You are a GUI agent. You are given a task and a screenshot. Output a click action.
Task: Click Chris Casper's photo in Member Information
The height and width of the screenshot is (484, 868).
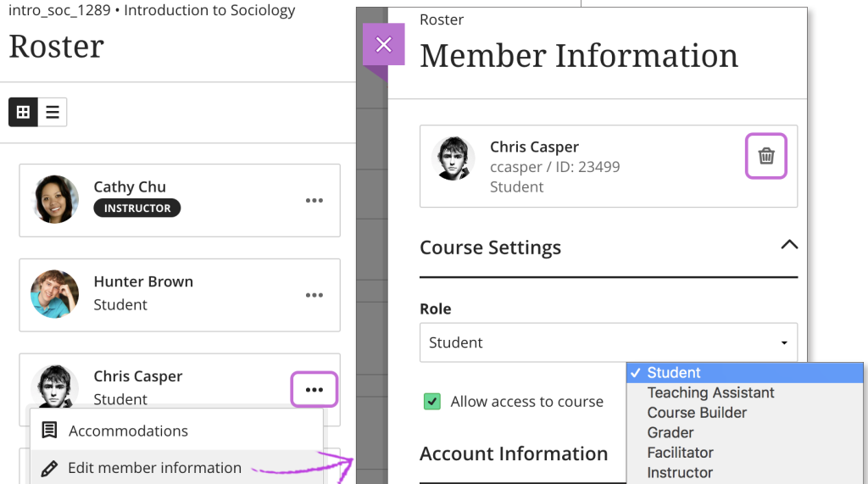pos(453,159)
